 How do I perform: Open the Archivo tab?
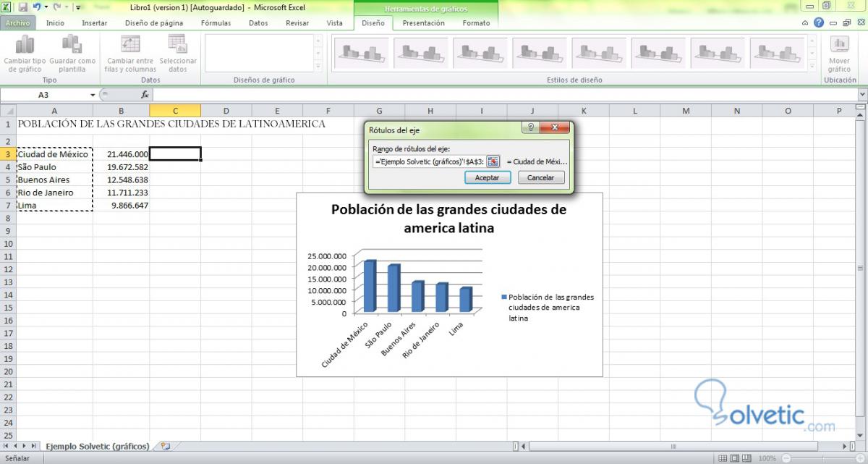(x=20, y=23)
